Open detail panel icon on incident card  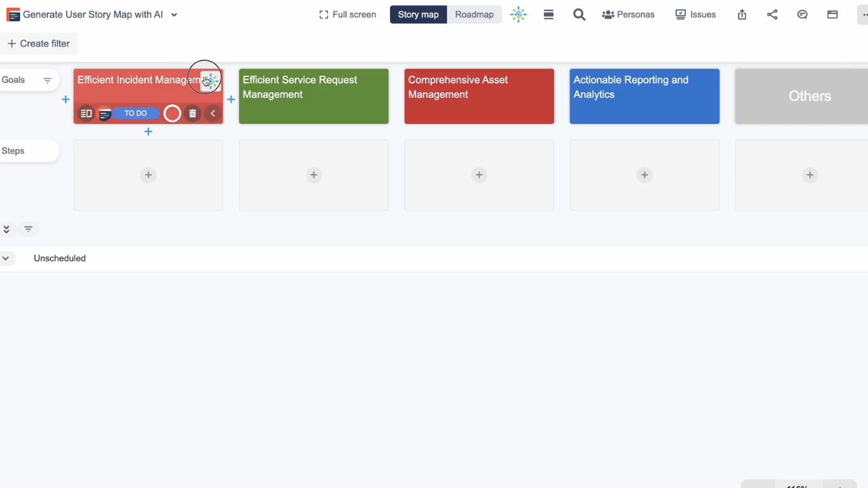(x=86, y=114)
